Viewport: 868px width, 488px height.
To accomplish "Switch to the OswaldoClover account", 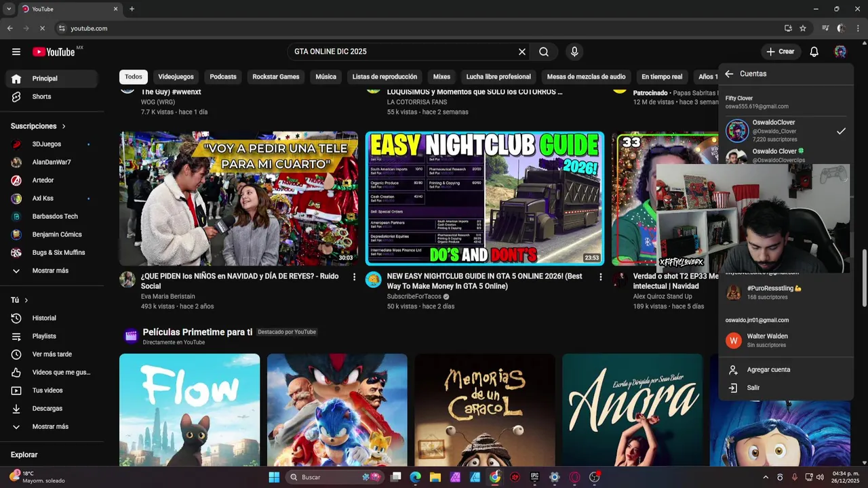I will pyautogui.click(x=786, y=131).
